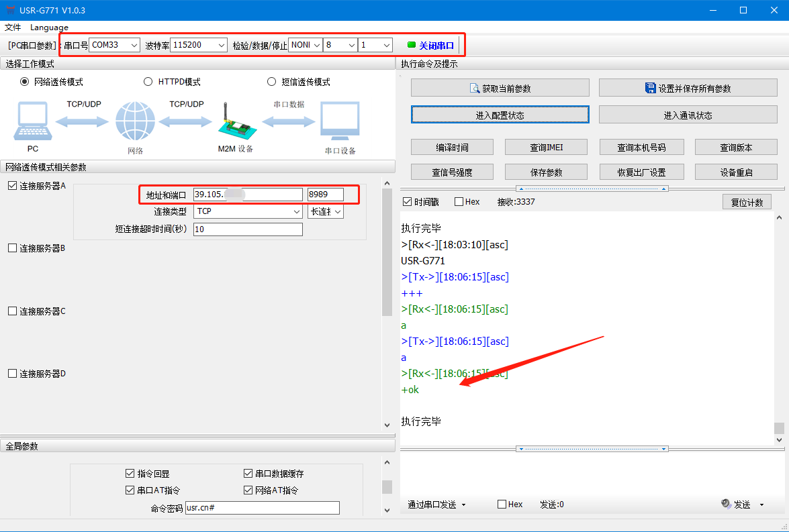This screenshot has height=532, width=789.
Task: Click the 8989 port input field
Action: pos(325,195)
